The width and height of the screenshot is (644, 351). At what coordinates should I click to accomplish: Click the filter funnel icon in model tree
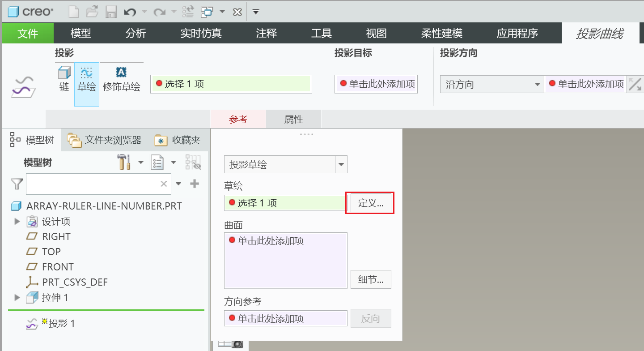(x=17, y=184)
